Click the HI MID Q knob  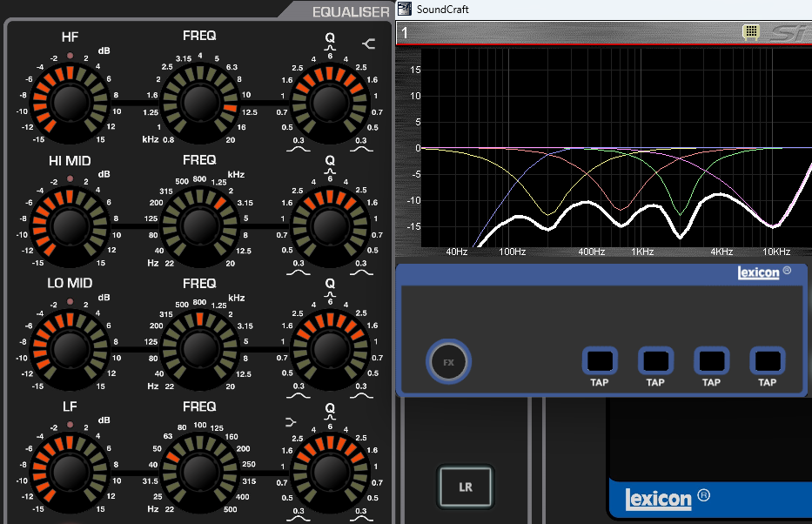(330, 226)
